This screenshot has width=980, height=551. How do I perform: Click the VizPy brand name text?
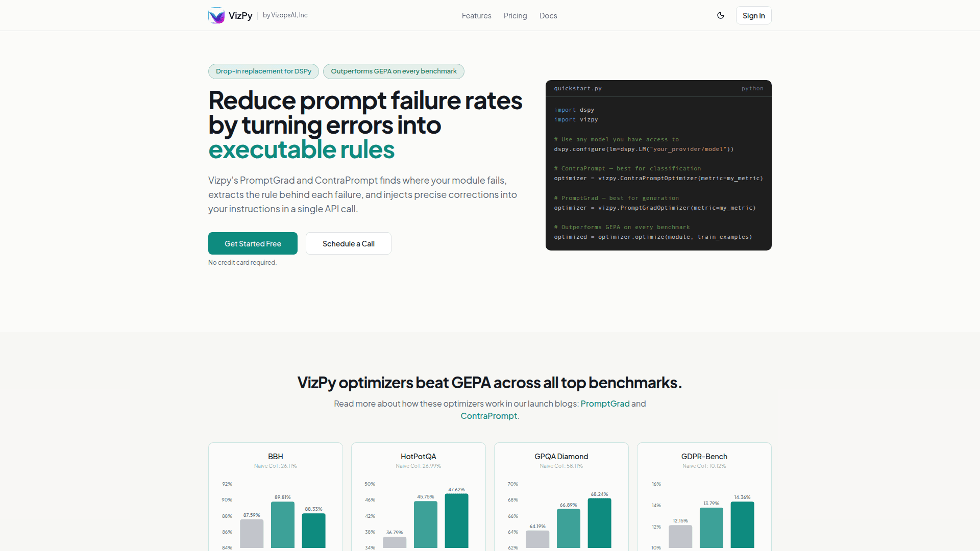click(240, 15)
